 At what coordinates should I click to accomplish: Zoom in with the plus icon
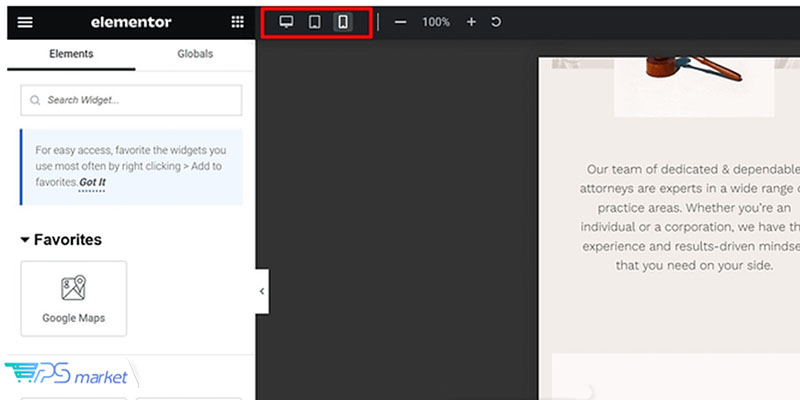click(x=471, y=22)
